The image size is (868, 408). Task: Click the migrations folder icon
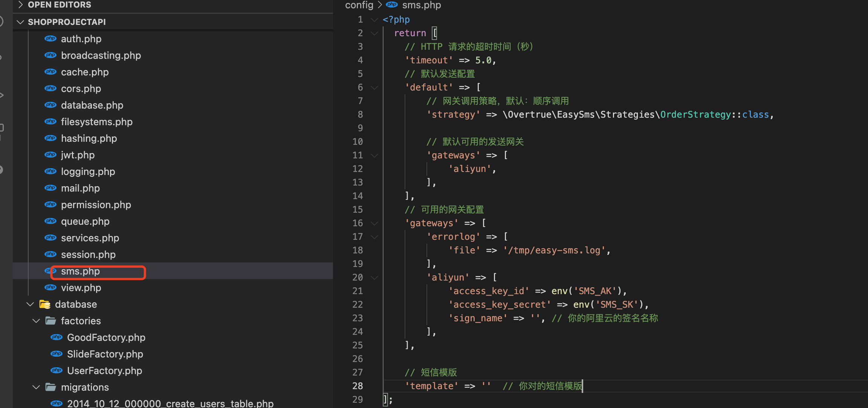[51, 387]
